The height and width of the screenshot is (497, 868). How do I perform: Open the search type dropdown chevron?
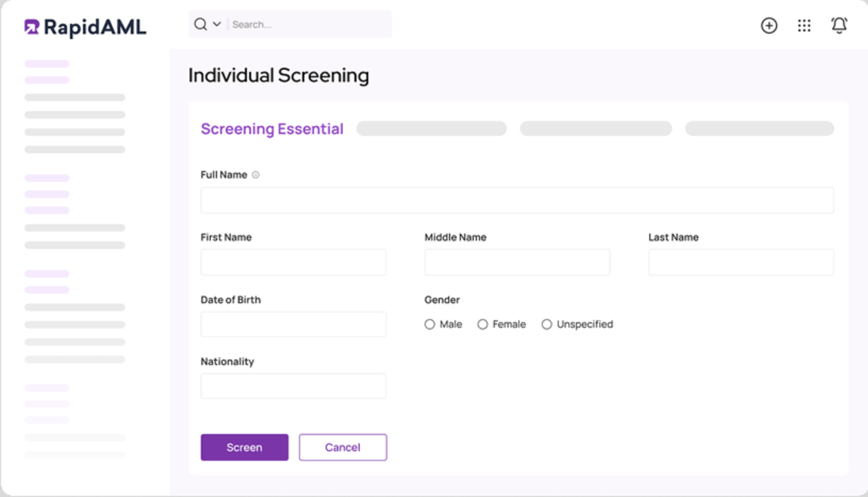tap(217, 25)
